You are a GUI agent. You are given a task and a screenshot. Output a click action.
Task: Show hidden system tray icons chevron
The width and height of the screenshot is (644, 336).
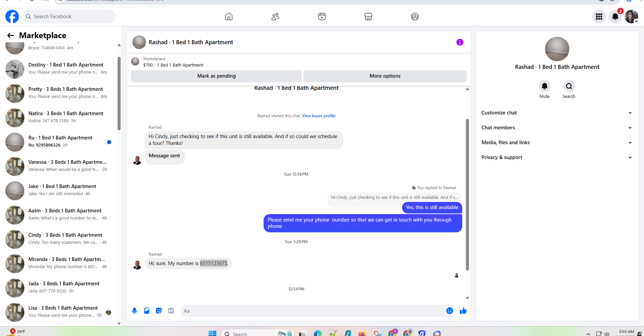click(588, 334)
